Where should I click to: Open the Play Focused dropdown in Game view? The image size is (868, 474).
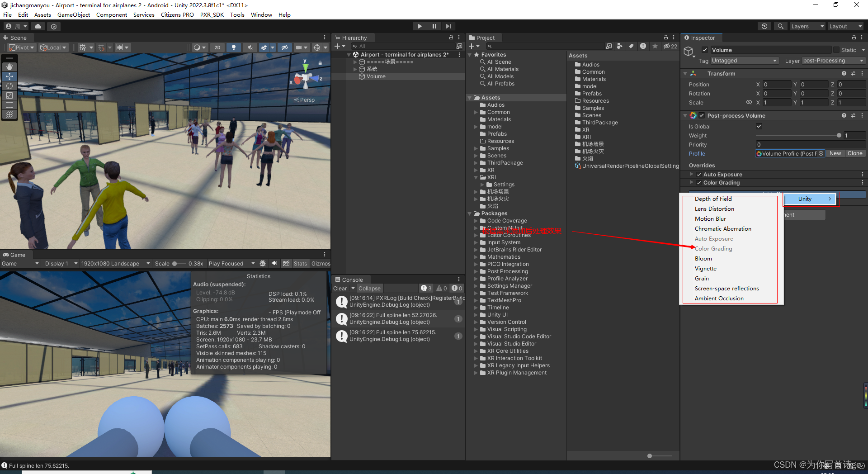click(232, 263)
